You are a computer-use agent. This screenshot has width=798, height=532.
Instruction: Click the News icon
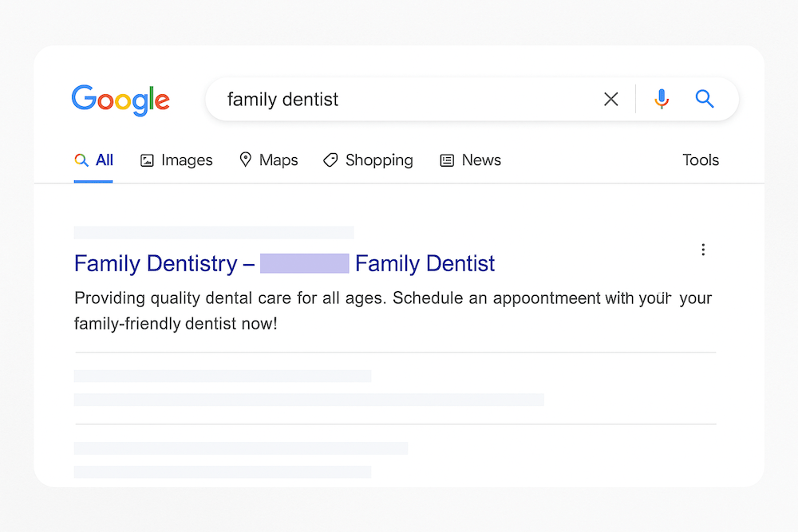tap(446, 160)
